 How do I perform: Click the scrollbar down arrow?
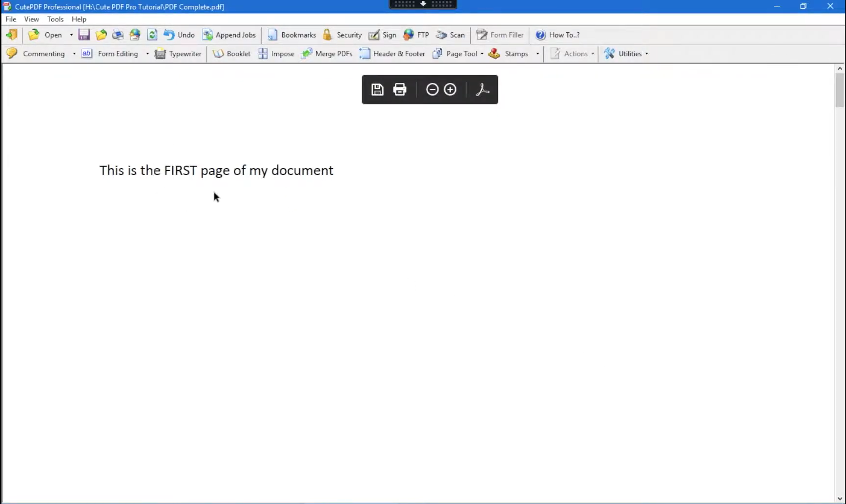point(840,499)
